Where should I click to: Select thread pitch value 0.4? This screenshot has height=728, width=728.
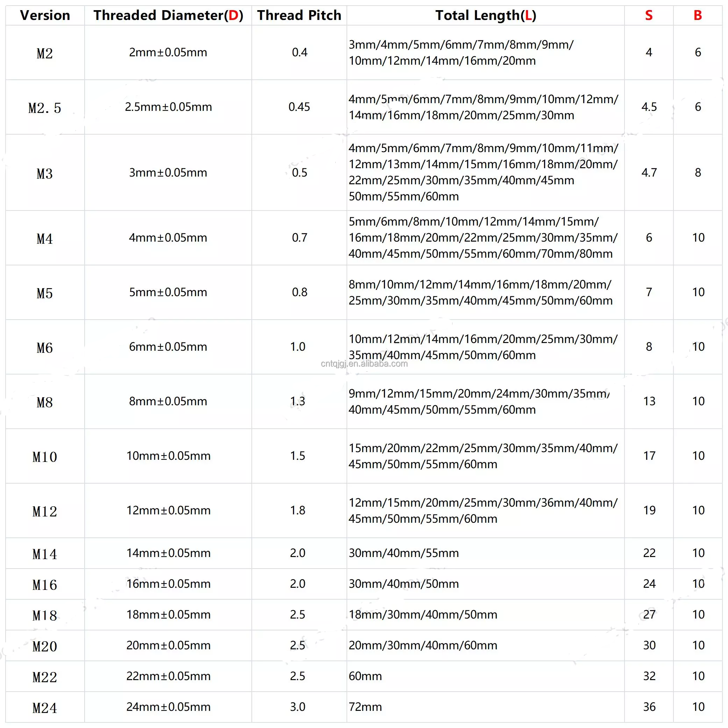pyautogui.click(x=300, y=52)
